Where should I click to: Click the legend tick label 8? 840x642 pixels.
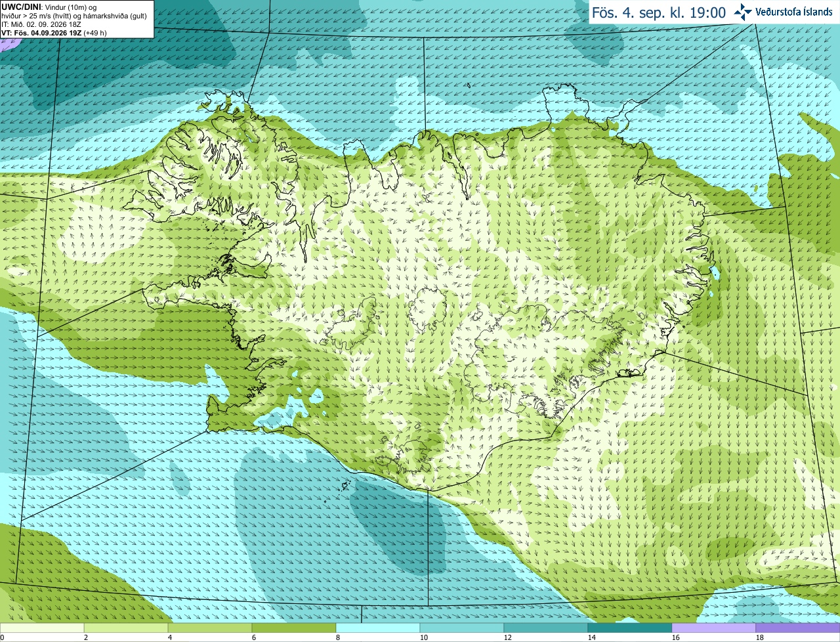(x=339, y=637)
